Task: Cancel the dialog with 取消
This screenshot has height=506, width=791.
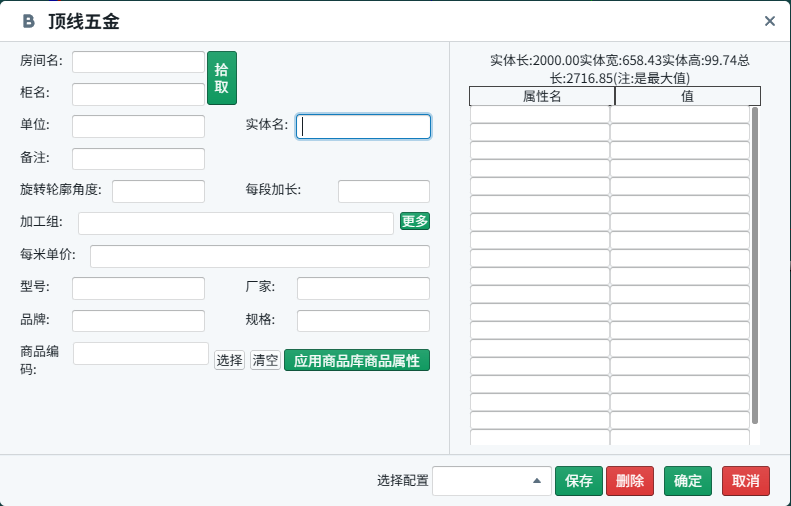Action: coord(746,481)
